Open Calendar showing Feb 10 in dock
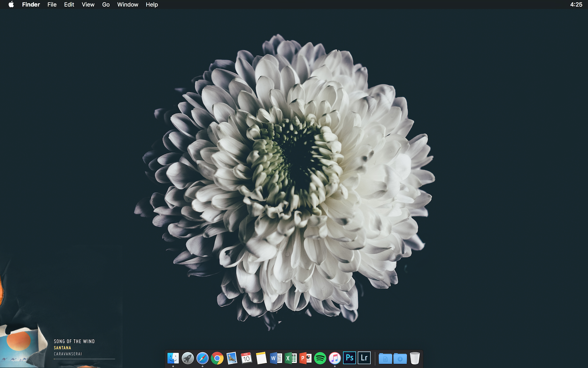 [x=247, y=358]
